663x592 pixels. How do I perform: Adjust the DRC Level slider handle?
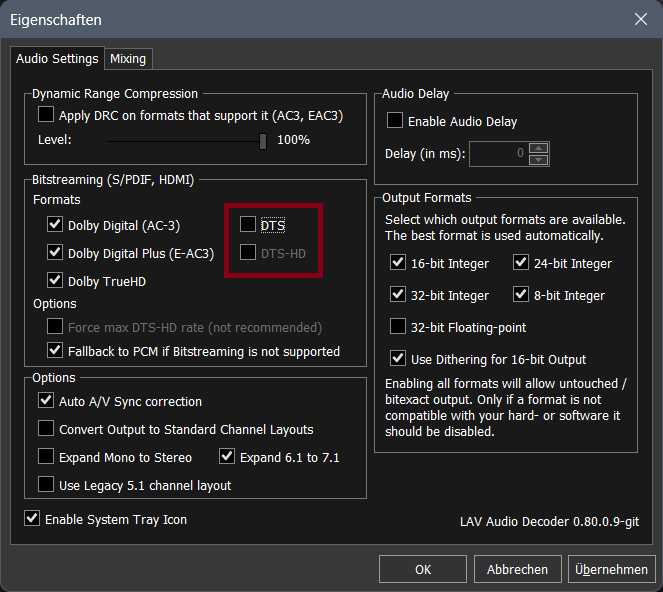(x=263, y=141)
